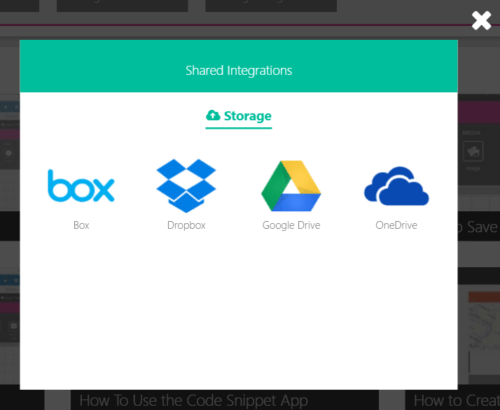This screenshot has height=410, width=500.
Task: Click the 'Shared Integrations' header title
Action: pos(239,71)
